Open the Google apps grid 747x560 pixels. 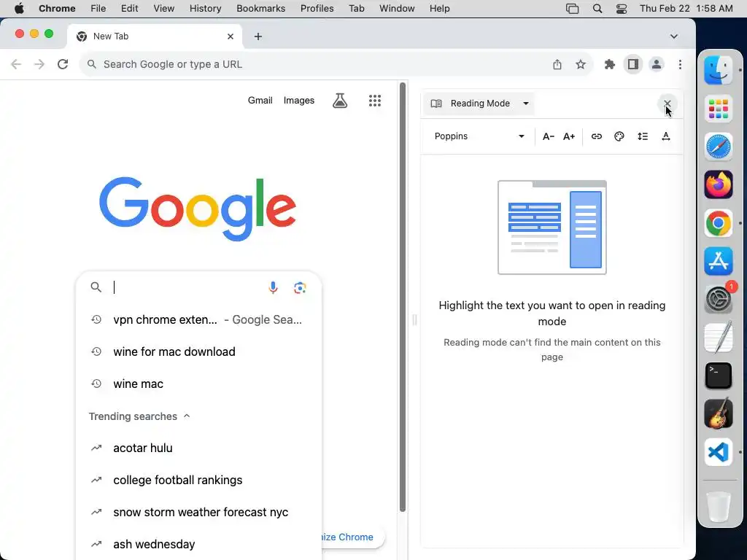pyautogui.click(x=375, y=101)
